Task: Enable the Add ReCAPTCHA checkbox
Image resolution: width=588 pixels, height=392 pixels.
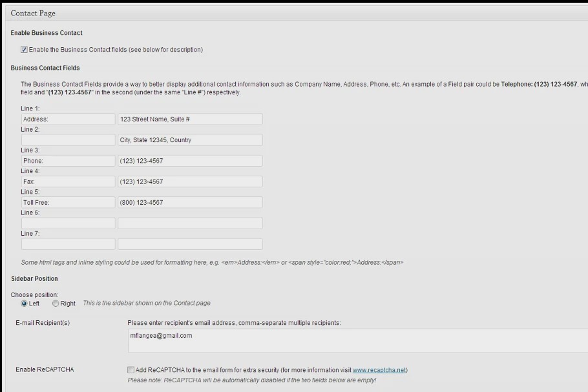Action: (131, 370)
